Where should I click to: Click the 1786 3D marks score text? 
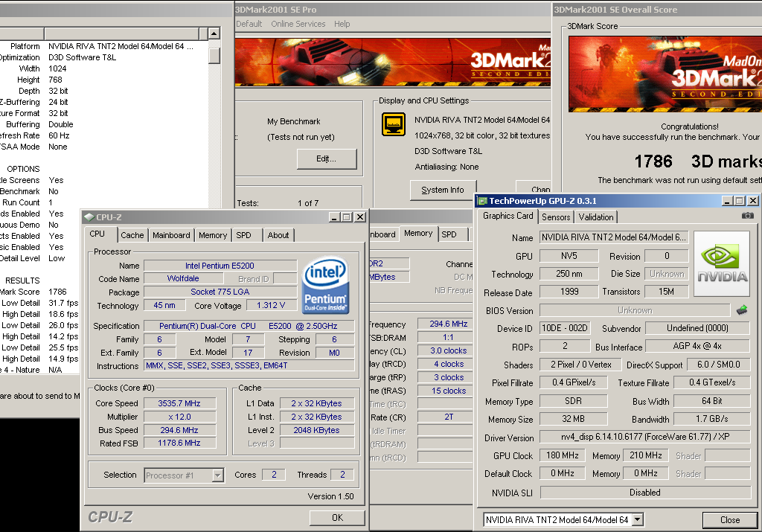coord(699,161)
